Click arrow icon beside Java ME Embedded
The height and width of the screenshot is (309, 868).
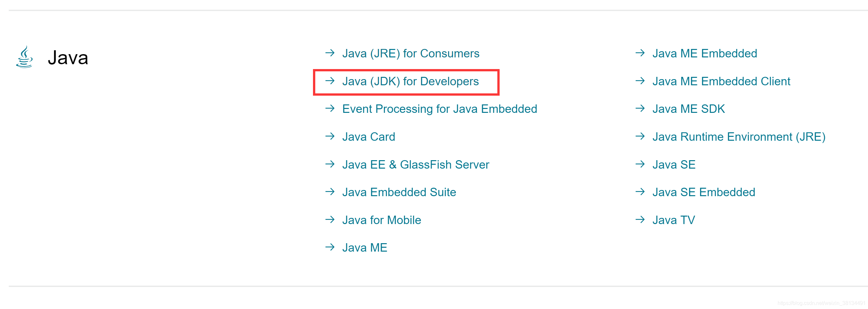point(640,53)
